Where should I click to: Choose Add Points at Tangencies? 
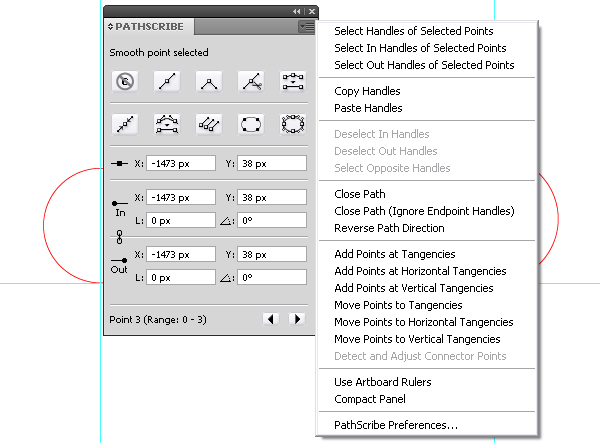(x=427, y=254)
